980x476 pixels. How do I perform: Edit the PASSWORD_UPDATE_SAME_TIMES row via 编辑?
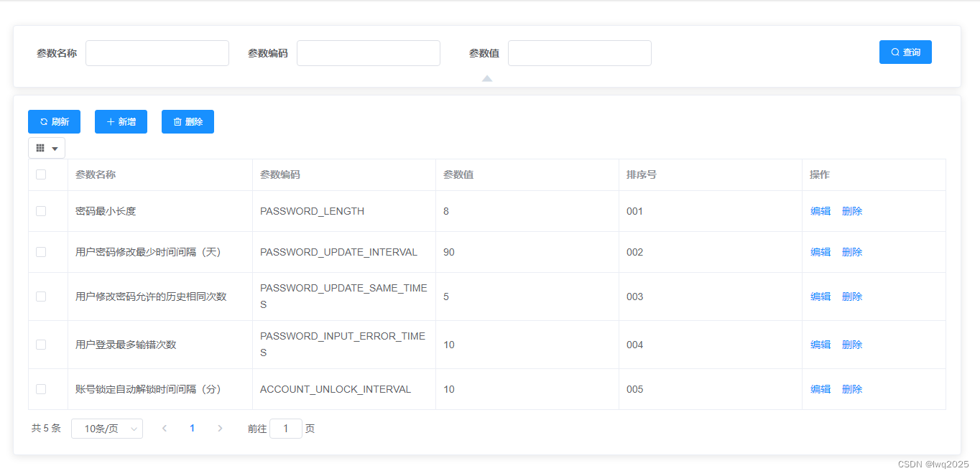tap(820, 297)
